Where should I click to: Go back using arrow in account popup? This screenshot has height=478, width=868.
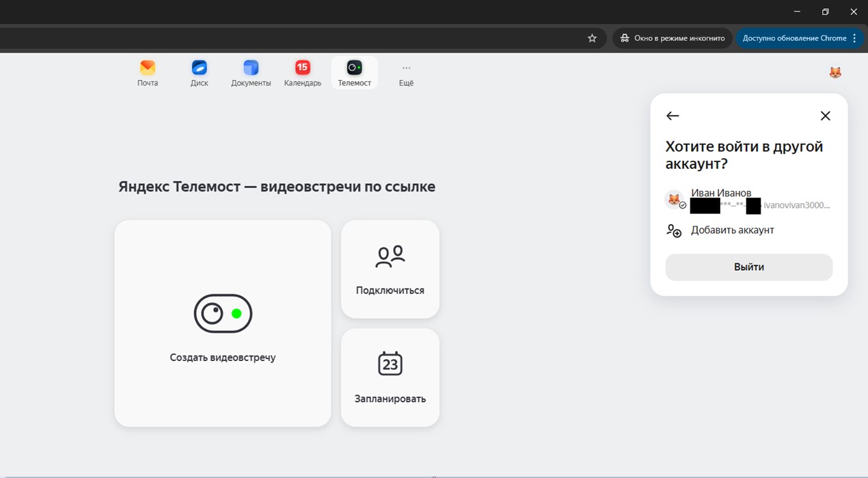673,116
